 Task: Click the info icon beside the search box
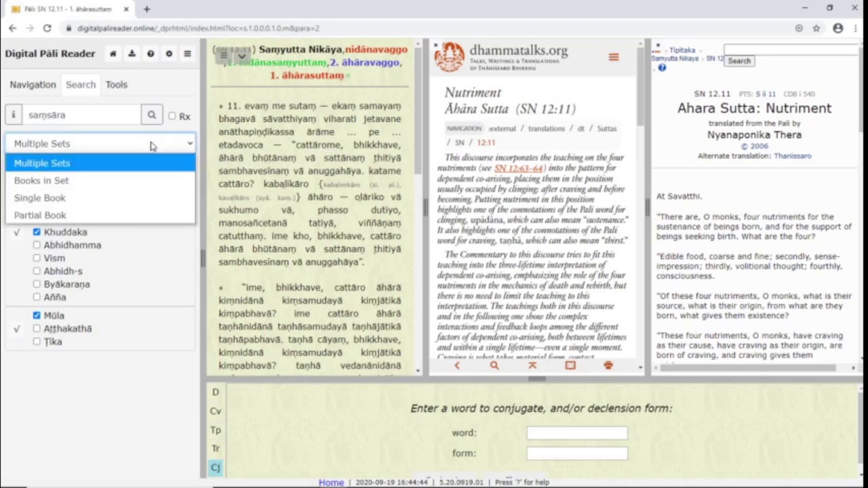point(14,115)
